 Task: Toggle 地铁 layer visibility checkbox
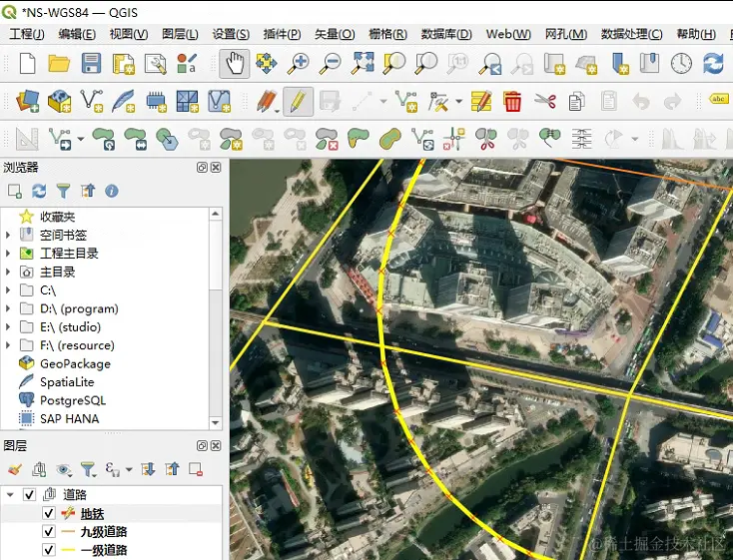tap(49, 513)
